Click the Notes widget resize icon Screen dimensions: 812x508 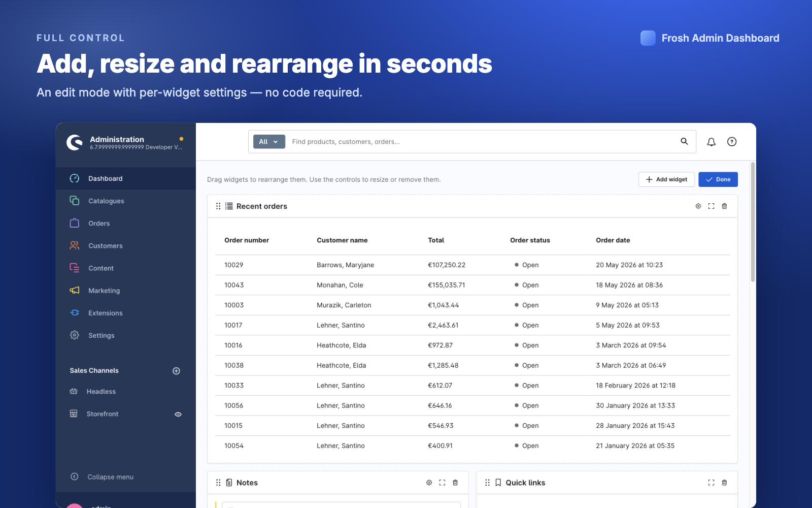pos(443,483)
